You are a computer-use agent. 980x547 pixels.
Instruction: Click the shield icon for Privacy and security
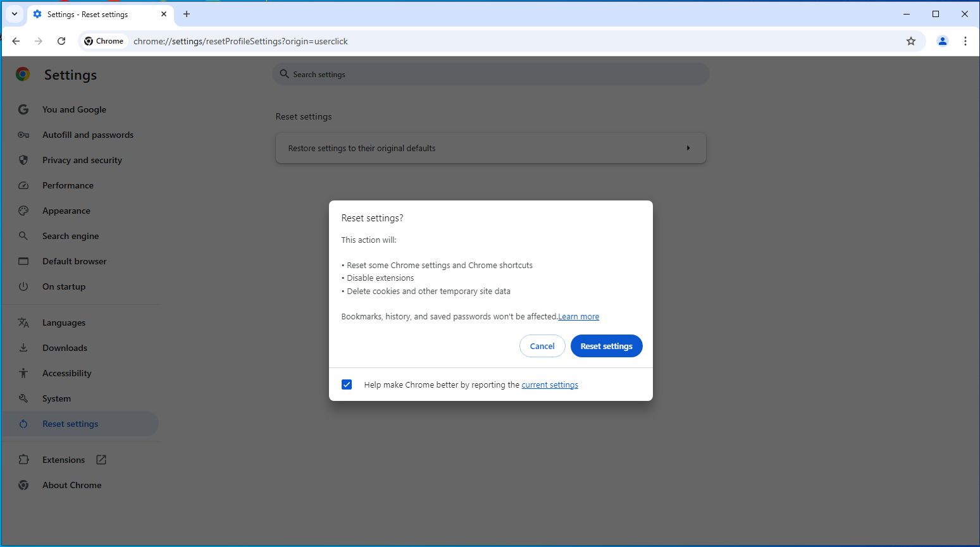[x=23, y=160]
